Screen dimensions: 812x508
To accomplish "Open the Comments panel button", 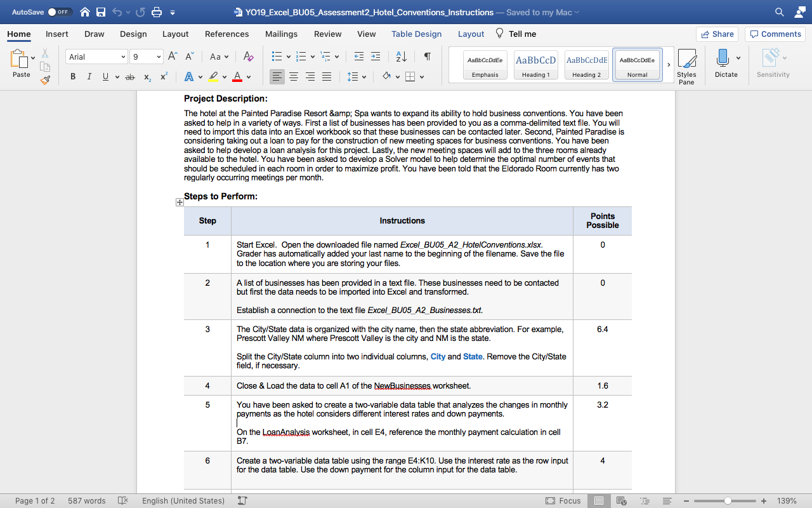I will coord(775,34).
